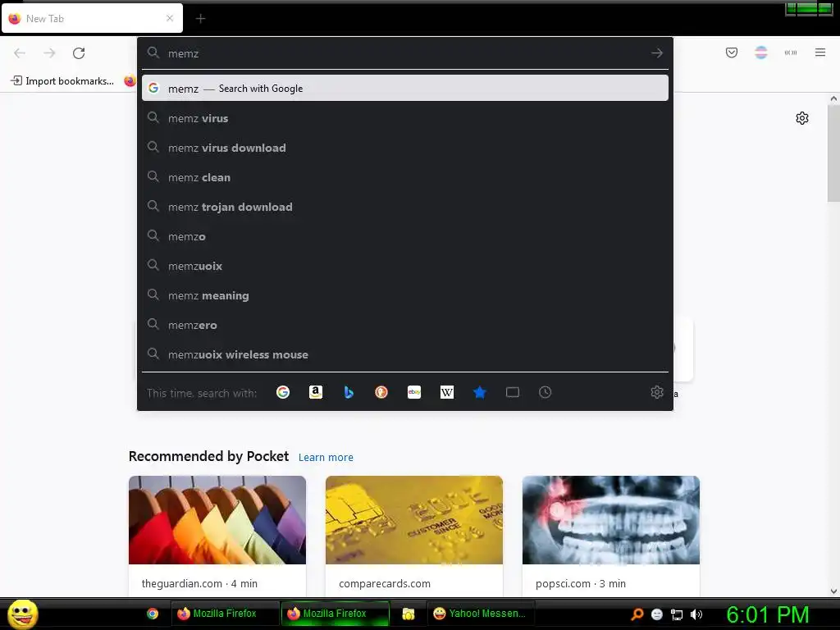Open the theguardian.com colorful shirts article
840x630 pixels.
click(x=217, y=519)
